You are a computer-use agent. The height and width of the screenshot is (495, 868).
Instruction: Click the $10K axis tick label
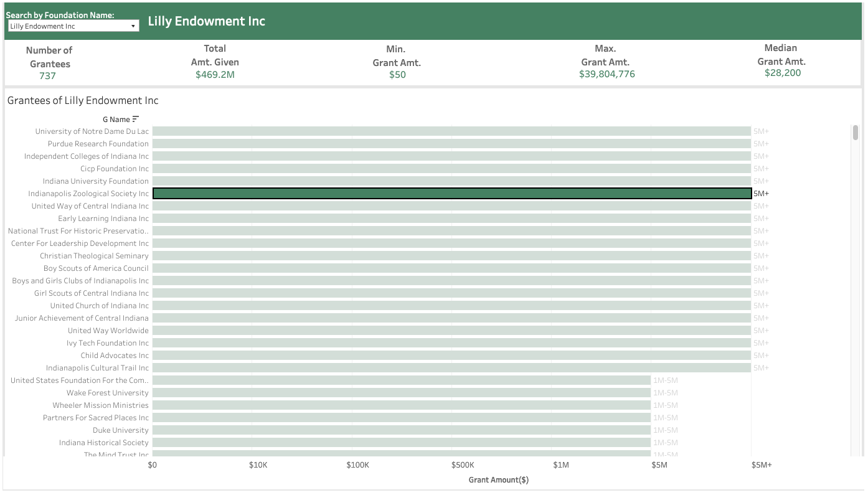point(258,465)
